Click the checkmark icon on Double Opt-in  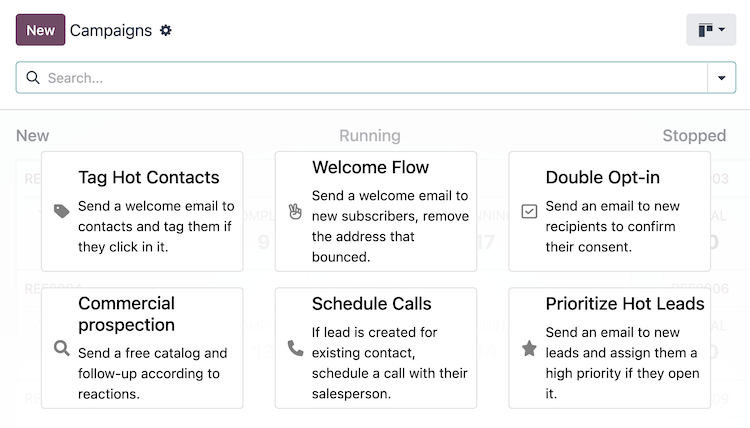tap(529, 211)
